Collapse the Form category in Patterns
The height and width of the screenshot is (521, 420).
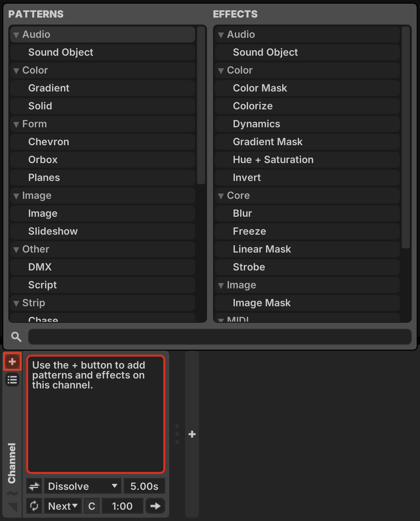16,124
